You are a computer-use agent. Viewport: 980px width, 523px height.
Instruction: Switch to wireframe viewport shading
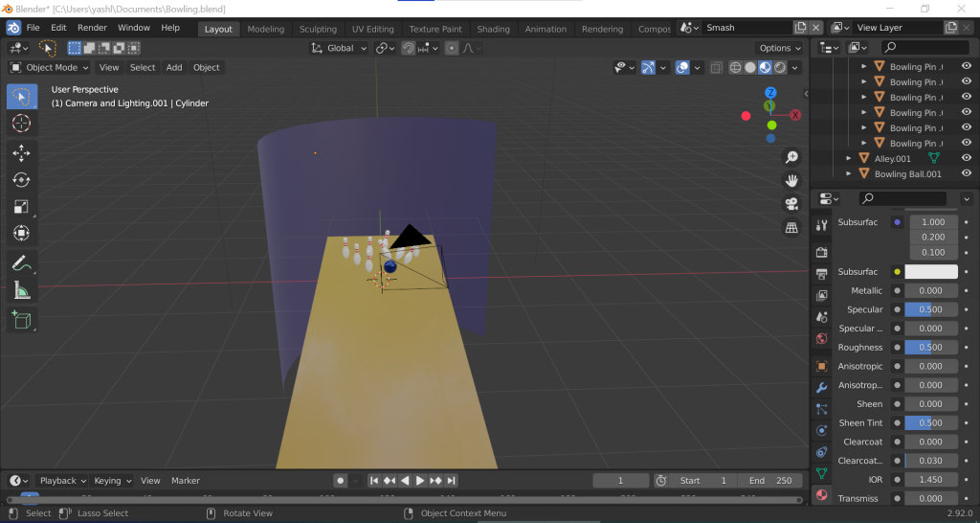[x=736, y=68]
